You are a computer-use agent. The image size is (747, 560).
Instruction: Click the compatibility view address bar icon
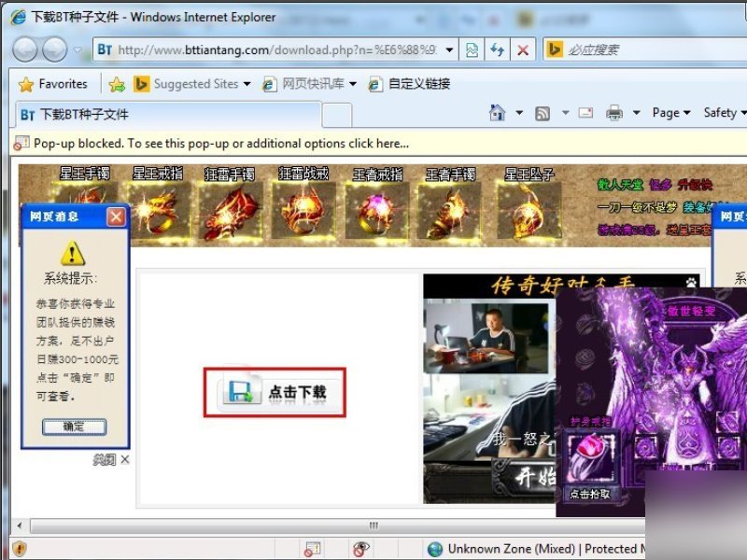(472, 50)
